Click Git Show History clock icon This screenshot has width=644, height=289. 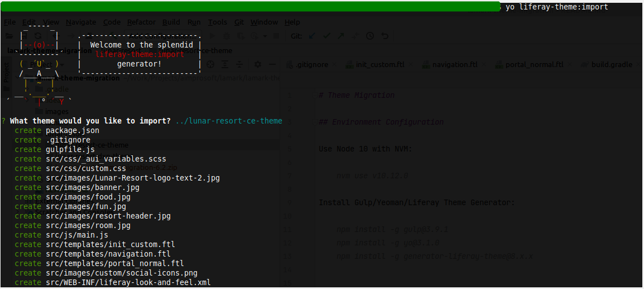click(369, 36)
